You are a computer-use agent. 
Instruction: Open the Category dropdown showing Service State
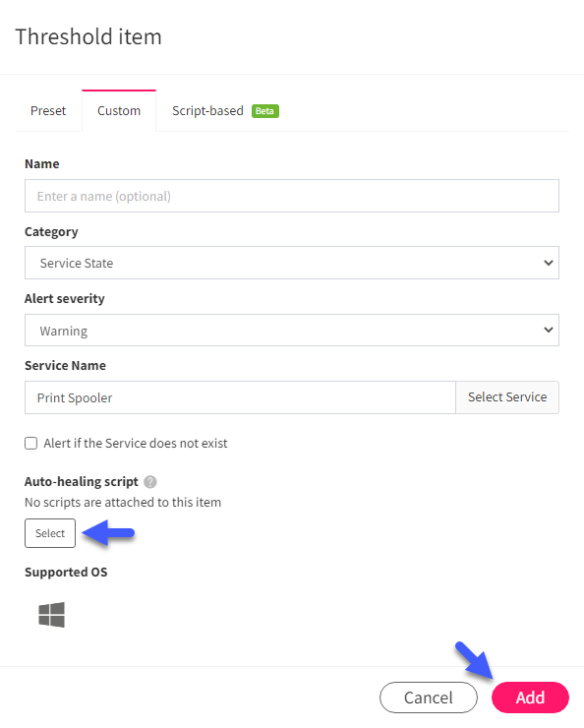[292, 263]
